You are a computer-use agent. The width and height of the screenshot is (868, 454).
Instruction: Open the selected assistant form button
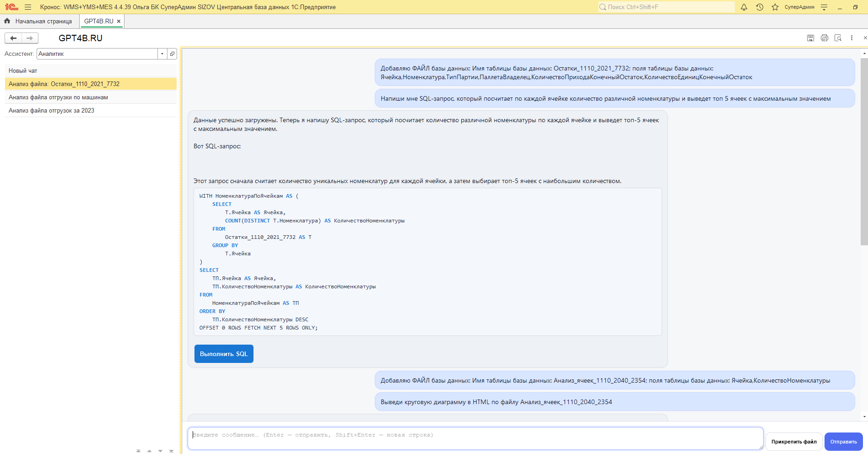click(172, 54)
